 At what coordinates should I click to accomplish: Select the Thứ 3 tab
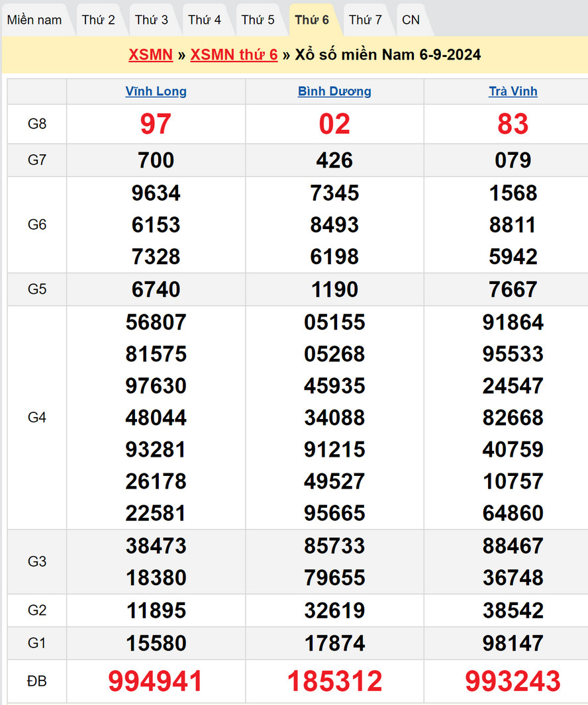[x=152, y=20]
